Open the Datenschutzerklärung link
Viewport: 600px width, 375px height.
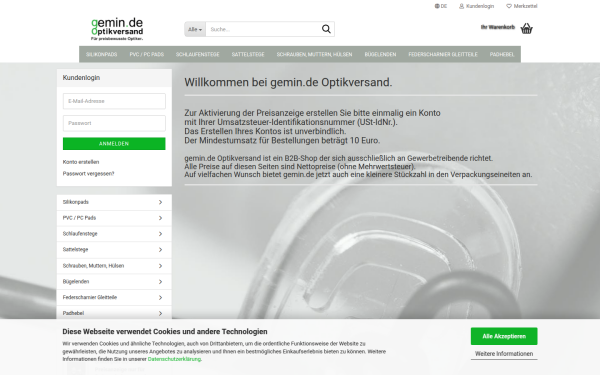pos(174,359)
